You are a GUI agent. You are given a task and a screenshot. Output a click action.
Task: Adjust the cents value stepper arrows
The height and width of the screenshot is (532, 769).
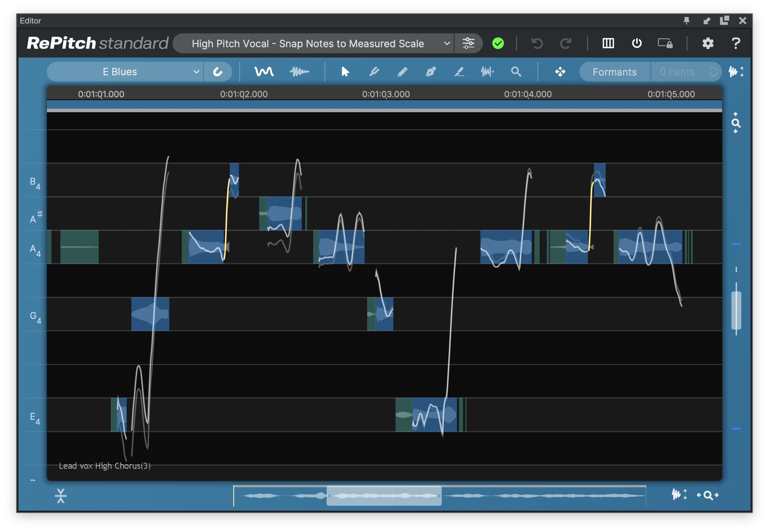coord(713,72)
